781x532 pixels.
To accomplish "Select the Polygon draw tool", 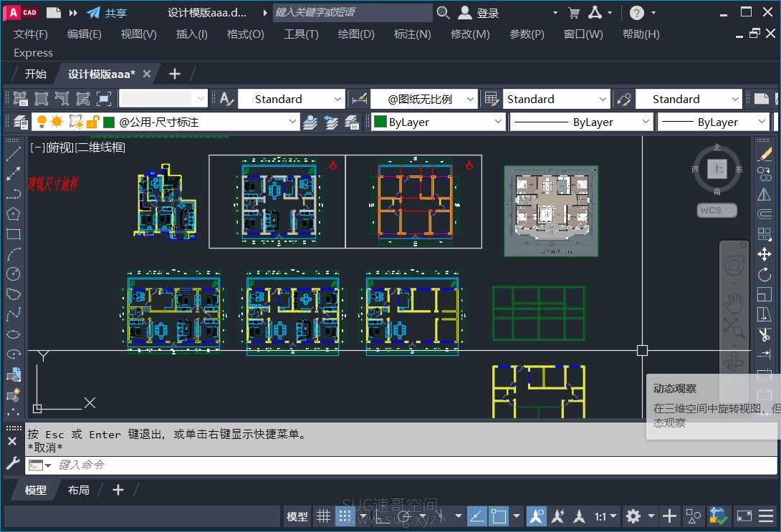I will 14,214.
